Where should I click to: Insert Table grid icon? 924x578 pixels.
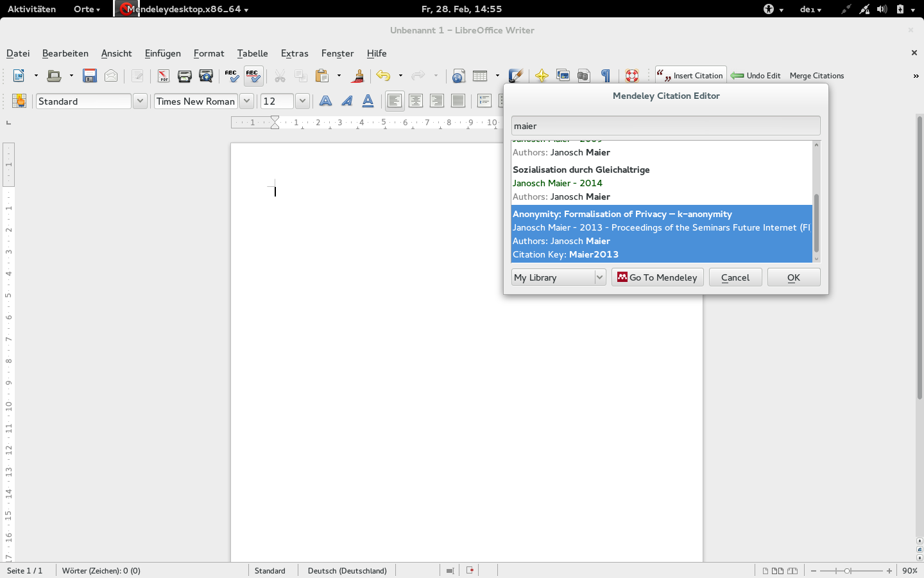click(x=480, y=76)
